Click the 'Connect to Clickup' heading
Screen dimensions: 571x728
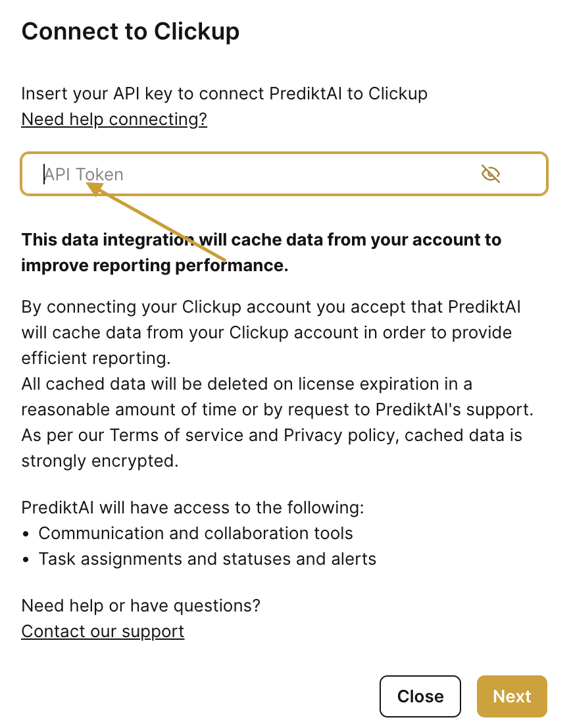point(130,31)
